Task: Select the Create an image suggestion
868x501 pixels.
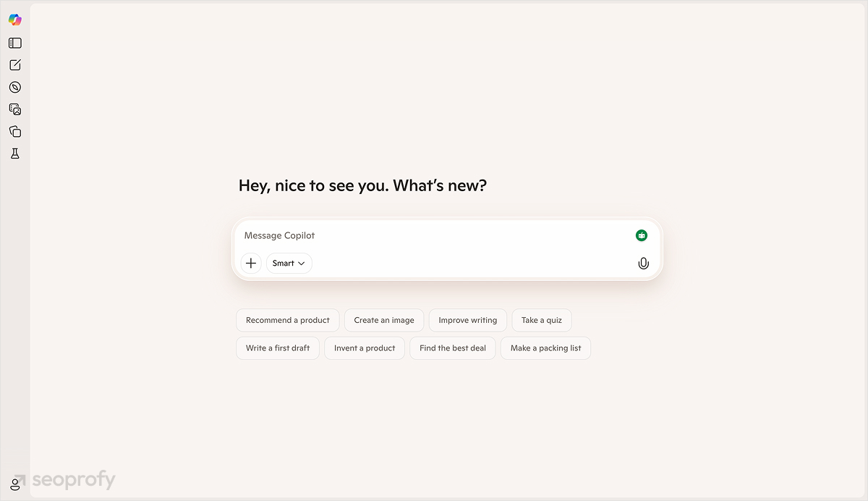Action: tap(384, 320)
